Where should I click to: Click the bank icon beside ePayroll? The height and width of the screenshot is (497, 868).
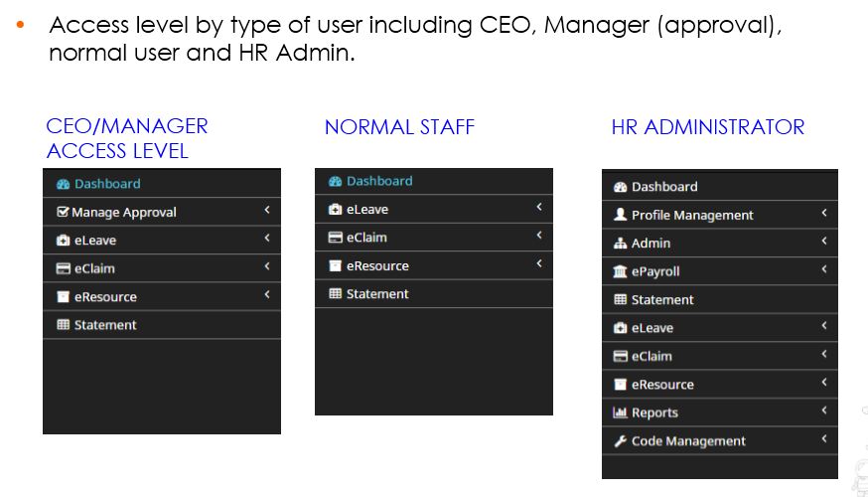[x=621, y=271]
